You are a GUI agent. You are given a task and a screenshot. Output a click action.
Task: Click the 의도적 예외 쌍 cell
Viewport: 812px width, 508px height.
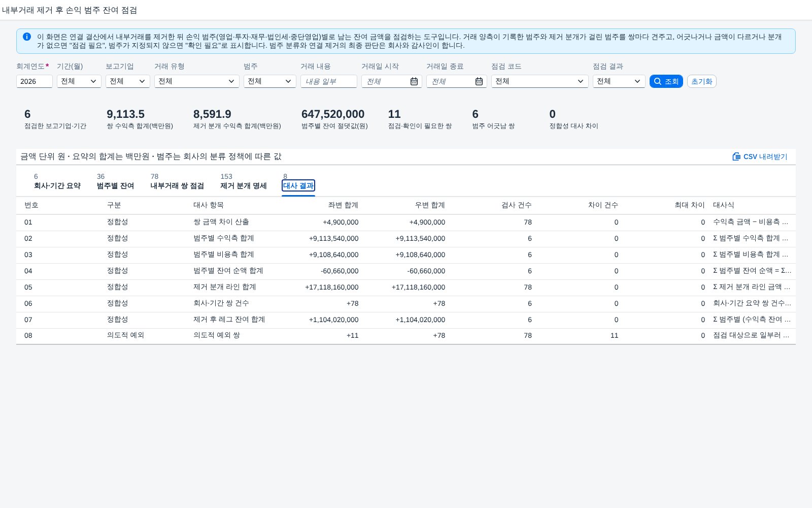(217, 335)
